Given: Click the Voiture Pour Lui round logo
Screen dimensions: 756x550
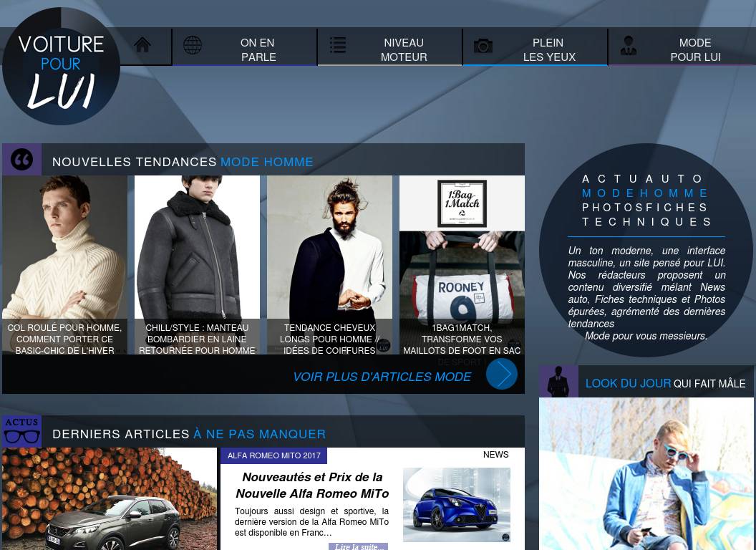Looking at the screenshot, I should click(61, 67).
